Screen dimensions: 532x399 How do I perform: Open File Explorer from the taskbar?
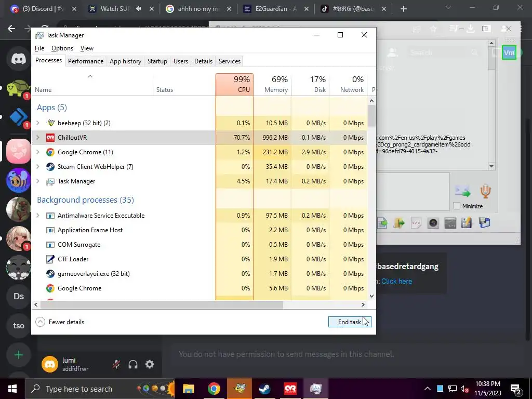(188, 389)
